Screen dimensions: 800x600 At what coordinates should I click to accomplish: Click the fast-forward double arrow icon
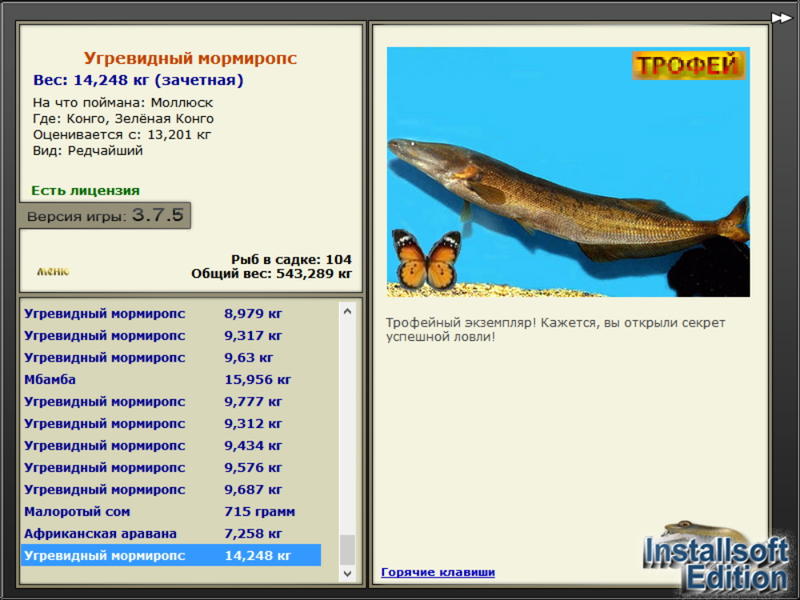tap(781, 18)
